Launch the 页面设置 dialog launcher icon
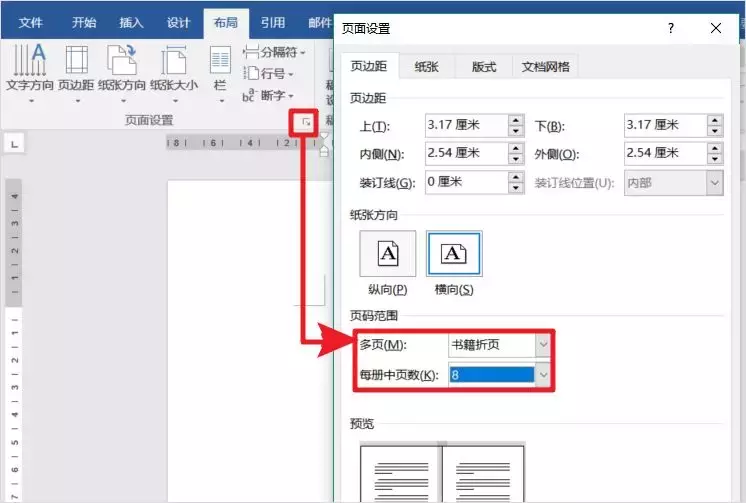 point(306,122)
